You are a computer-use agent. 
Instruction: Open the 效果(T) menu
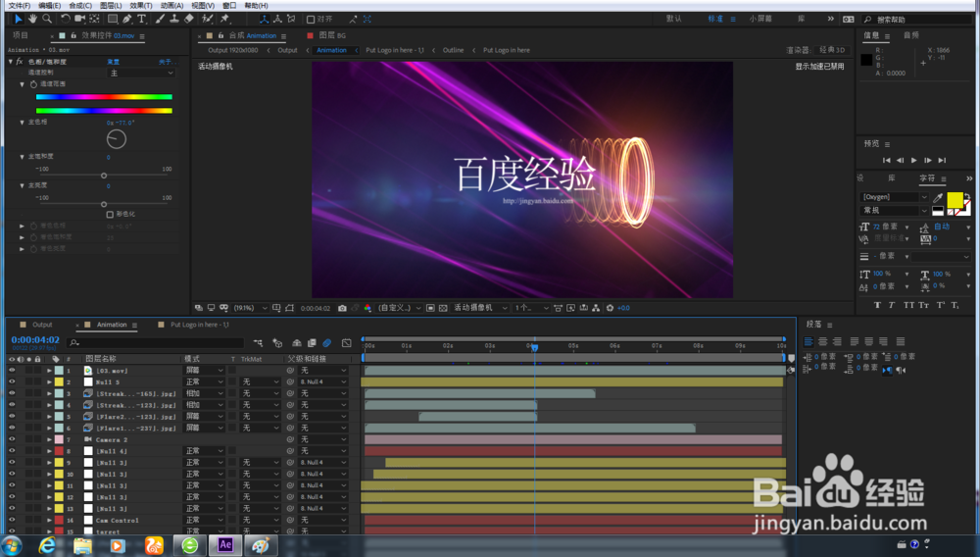coord(140,6)
